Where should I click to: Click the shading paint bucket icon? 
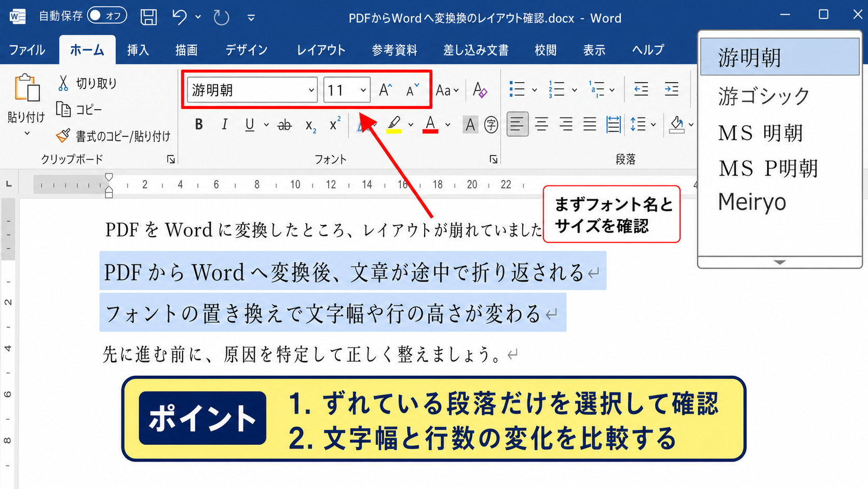(x=677, y=124)
